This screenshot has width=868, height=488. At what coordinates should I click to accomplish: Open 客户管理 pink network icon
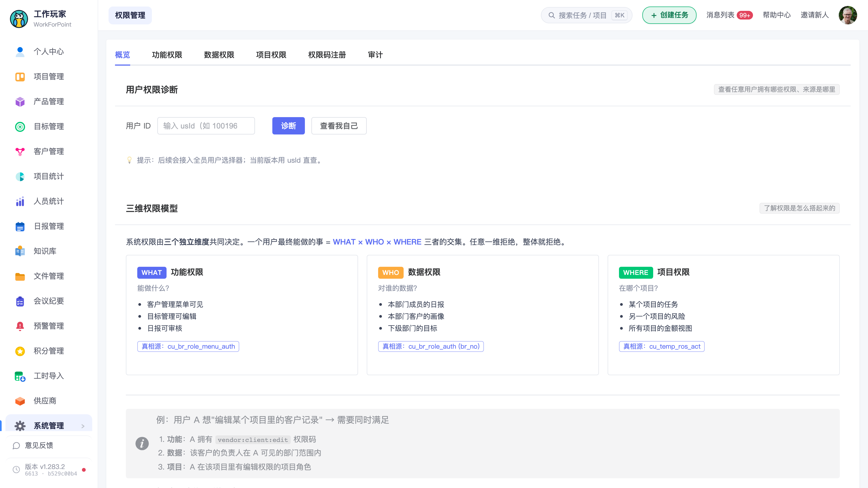tap(20, 151)
